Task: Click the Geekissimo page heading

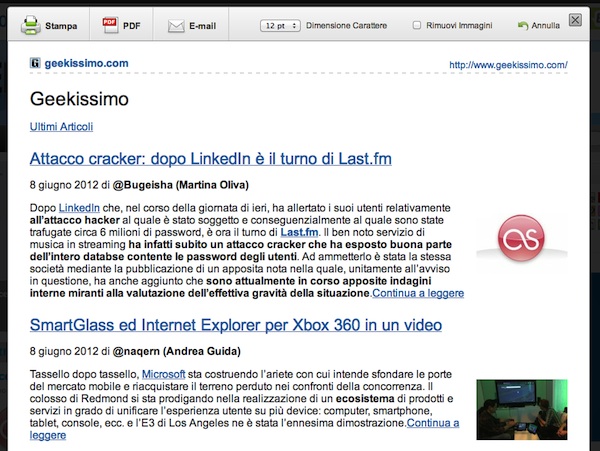Action: pyautogui.click(x=79, y=99)
